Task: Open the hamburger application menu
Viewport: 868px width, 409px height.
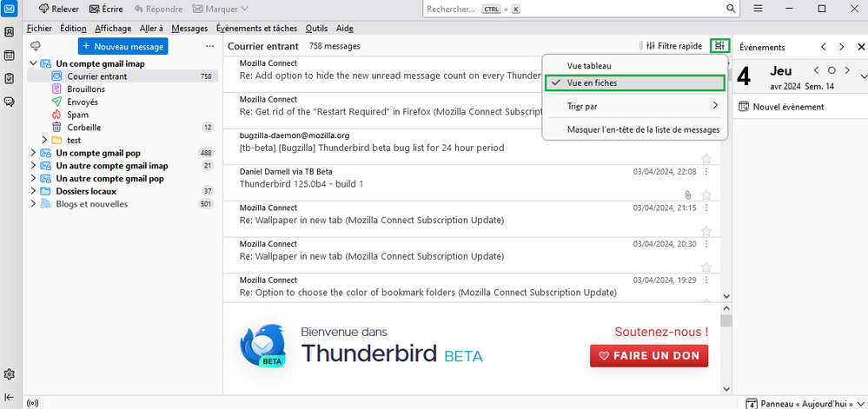Action: click(x=759, y=9)
